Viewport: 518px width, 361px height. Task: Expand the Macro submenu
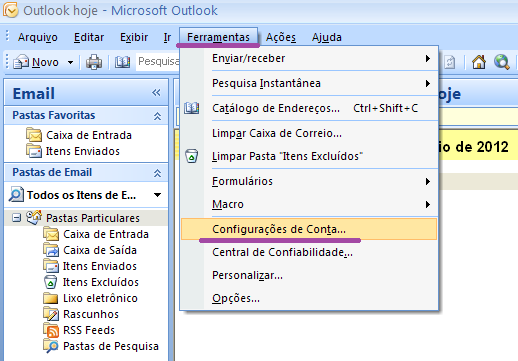(309, 204)
